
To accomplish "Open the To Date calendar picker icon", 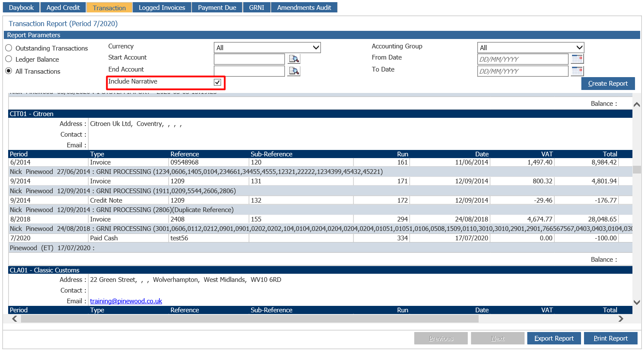I will point(577,71).
